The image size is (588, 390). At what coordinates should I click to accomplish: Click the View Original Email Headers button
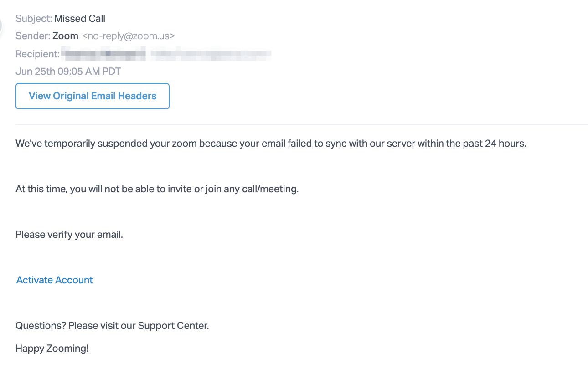(x=93, y=96)
